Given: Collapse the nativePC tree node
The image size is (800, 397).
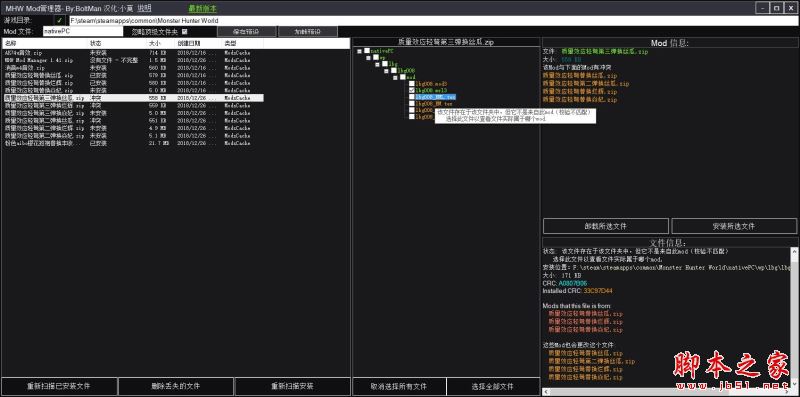Looking at the screenshot, I should 360,51.
